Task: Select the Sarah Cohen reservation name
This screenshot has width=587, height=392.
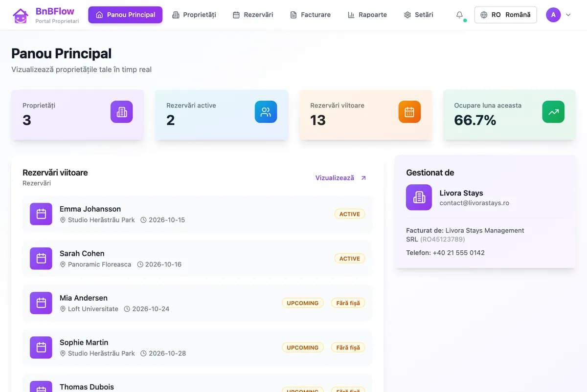Action: 82,254
